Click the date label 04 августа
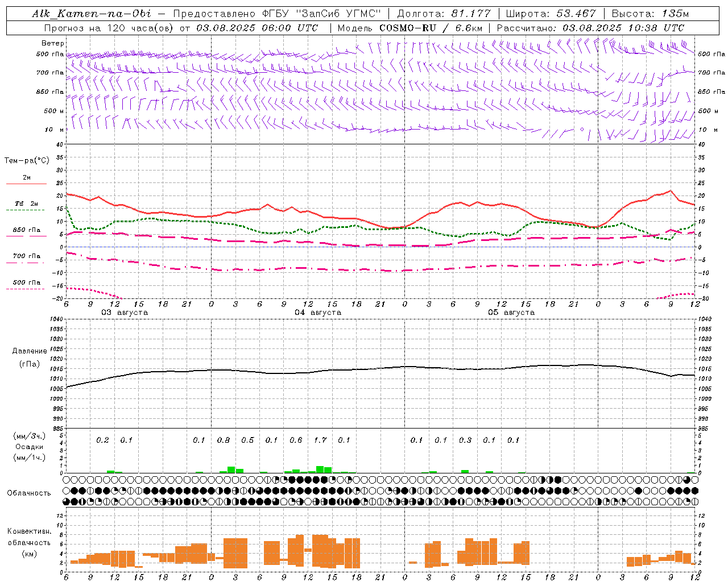728x582 pixels. 318,313
